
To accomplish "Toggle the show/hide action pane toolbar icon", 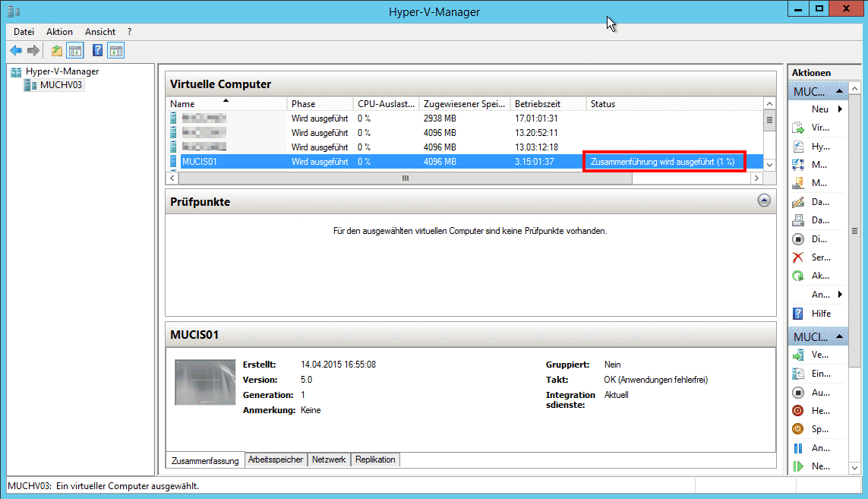I will pyautogui.click(x=116, y=51).
